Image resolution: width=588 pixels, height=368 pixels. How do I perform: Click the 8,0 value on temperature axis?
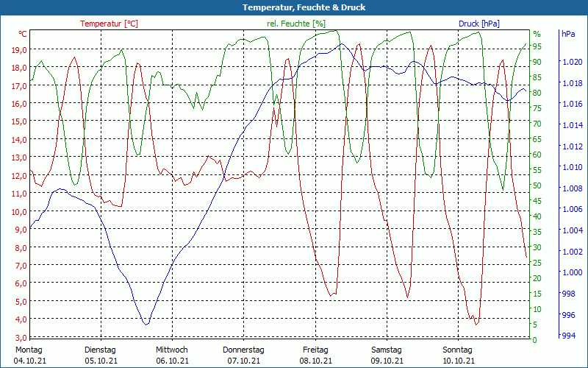pos(21,247)
